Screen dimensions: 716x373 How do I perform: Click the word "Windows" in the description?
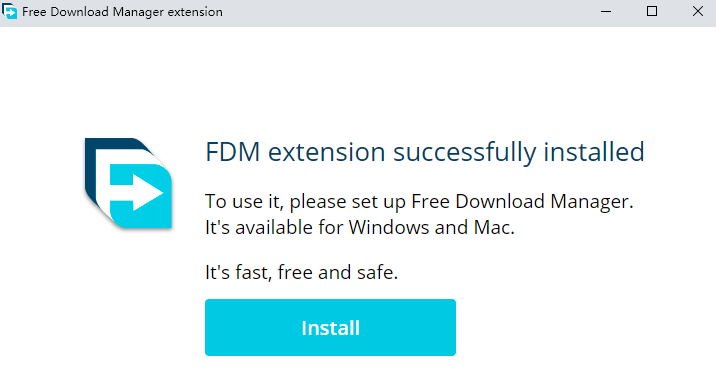pyautogui.click(x=389, y=227)
